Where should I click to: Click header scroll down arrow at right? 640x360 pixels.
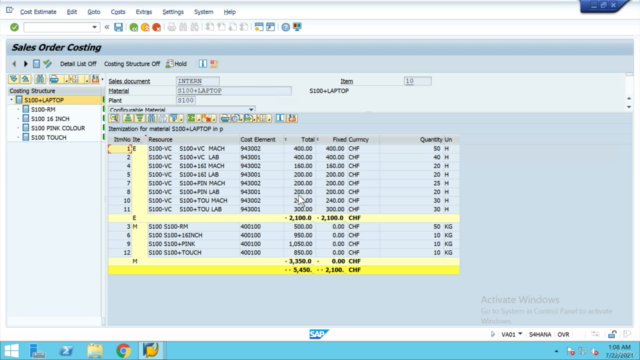click(x=629, y=107)
